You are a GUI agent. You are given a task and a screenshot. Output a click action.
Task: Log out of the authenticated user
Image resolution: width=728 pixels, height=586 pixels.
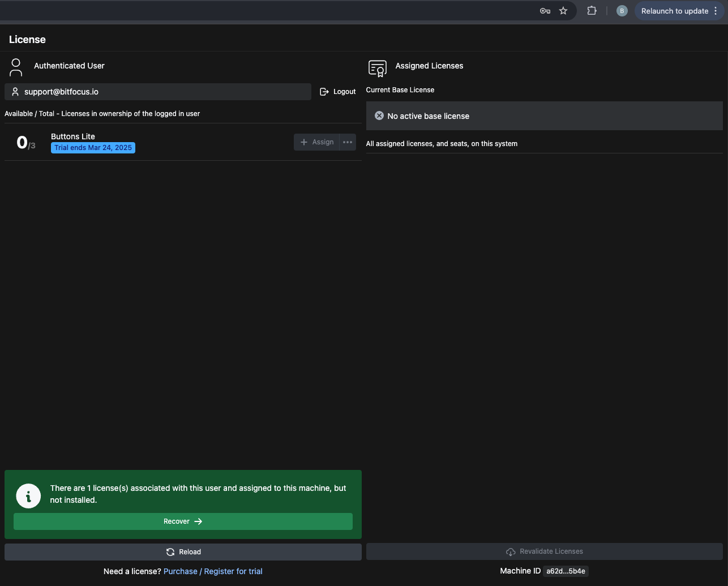tap(338, 92)
